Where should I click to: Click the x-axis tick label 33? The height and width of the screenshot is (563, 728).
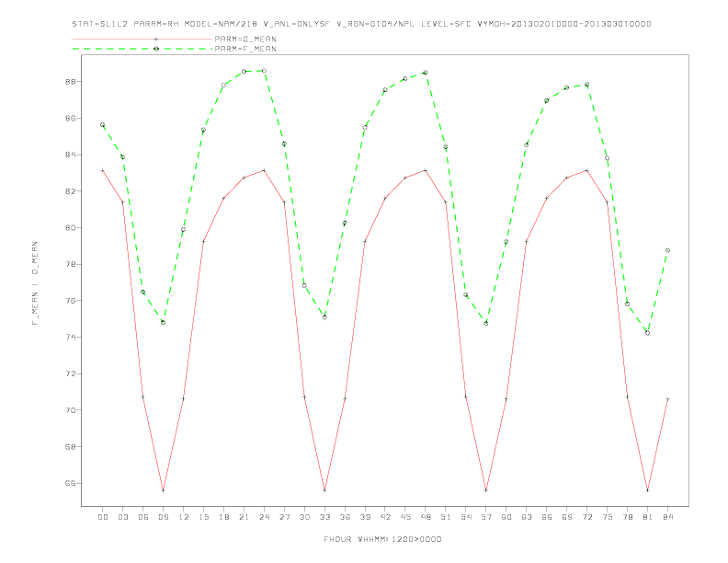click(324, 517)
